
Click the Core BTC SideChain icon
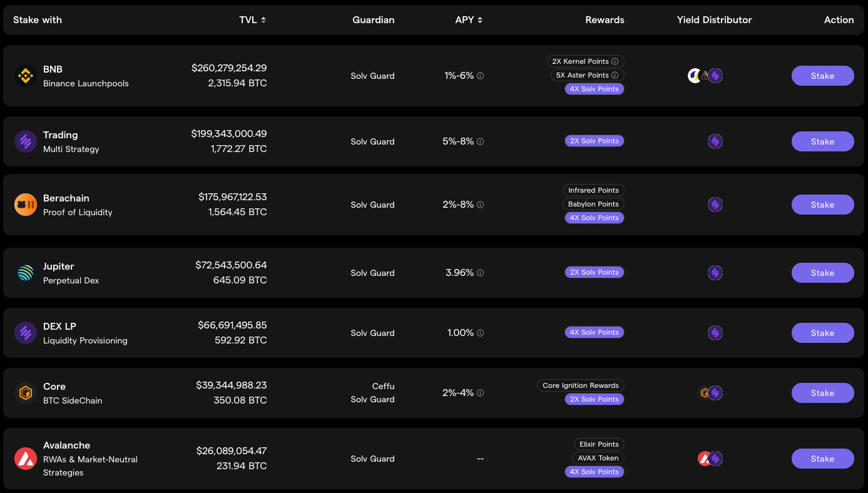[25, 393]
